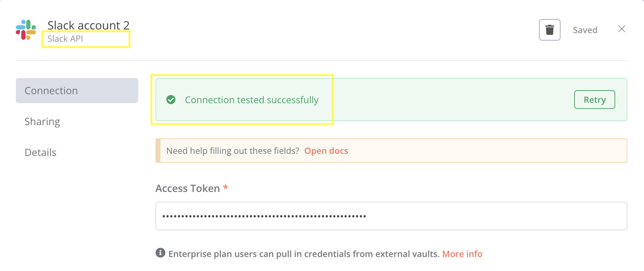
Task: Open the Details tab
Action: pyautogui.click(x=41, y=152)
